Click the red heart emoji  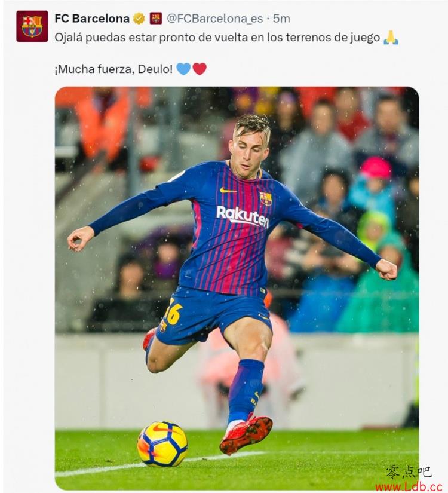pyautogui.click(x=200, y=69)
